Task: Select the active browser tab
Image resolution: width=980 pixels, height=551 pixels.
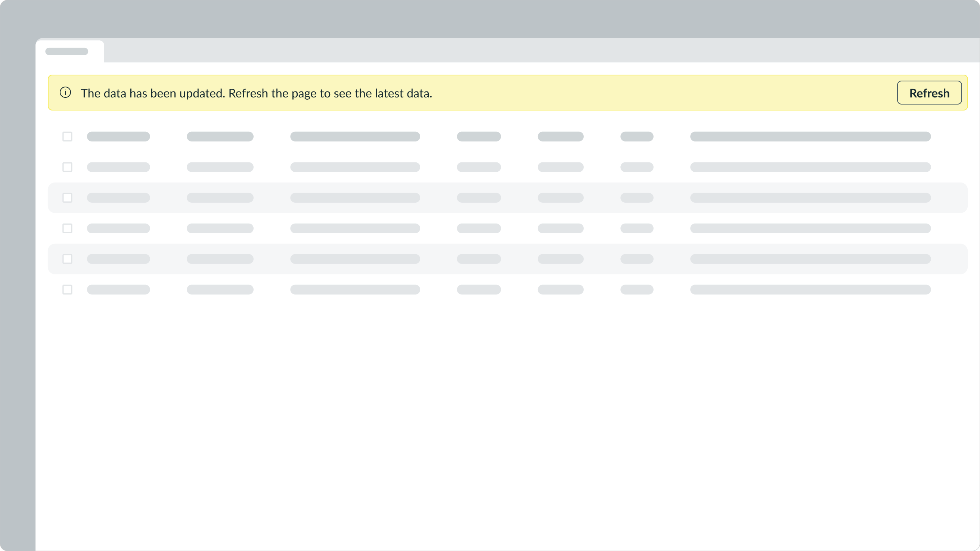Action: (x=69, y=52)
